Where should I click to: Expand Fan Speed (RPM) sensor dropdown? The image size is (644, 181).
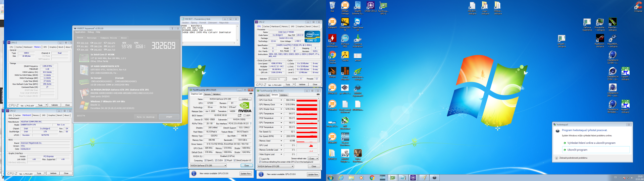point(282,136)
